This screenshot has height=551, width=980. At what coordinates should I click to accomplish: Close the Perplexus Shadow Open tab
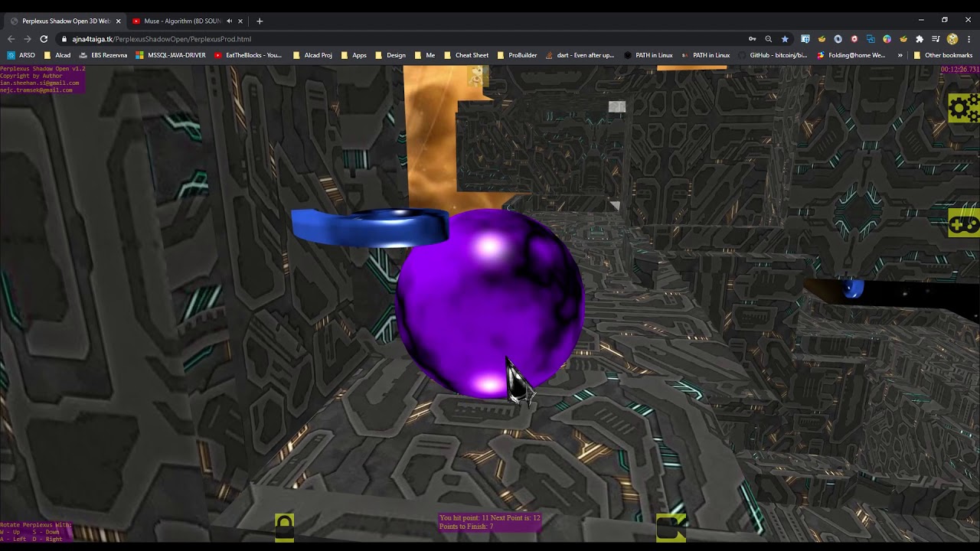[x=118, y=21]
